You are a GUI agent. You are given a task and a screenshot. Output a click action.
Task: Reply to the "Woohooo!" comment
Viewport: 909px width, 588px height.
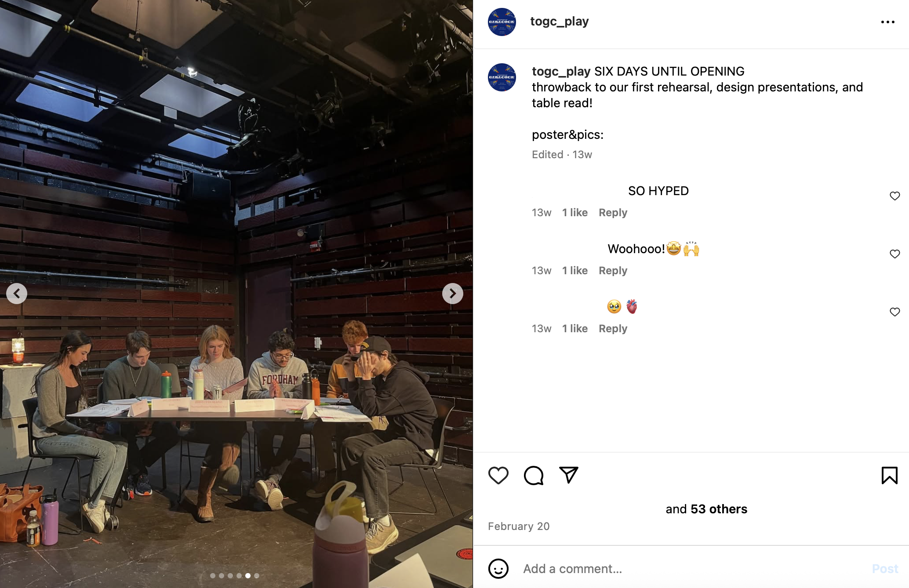tap(613, 271)
